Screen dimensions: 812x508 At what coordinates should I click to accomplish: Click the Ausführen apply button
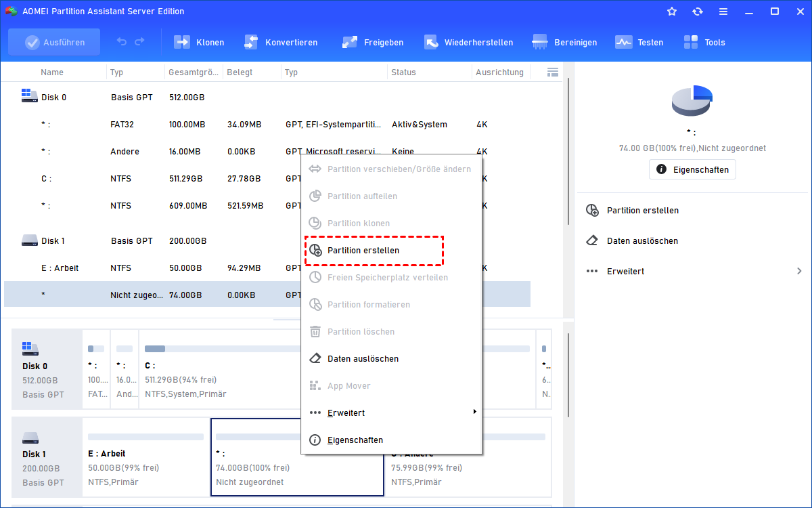tap(54, 42)
